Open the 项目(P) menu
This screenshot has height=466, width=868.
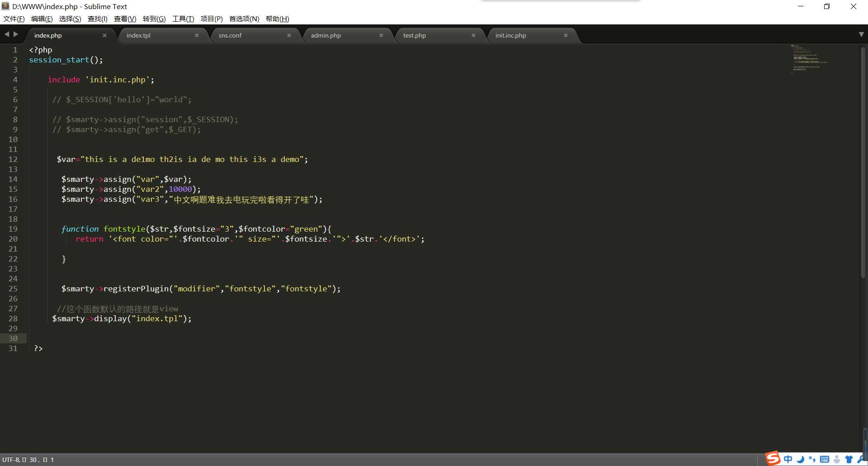coord(212,19)
